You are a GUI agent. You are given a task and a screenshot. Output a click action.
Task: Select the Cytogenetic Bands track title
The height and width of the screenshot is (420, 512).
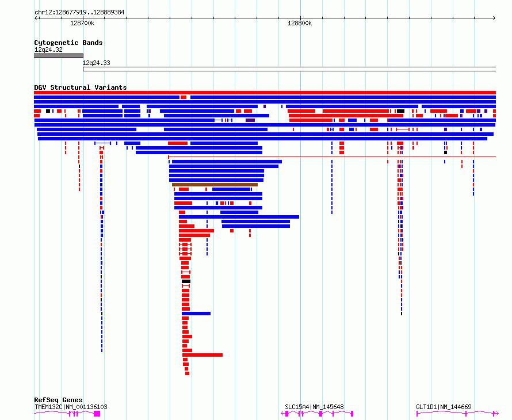pyautogui.click(x=68, y=43)
